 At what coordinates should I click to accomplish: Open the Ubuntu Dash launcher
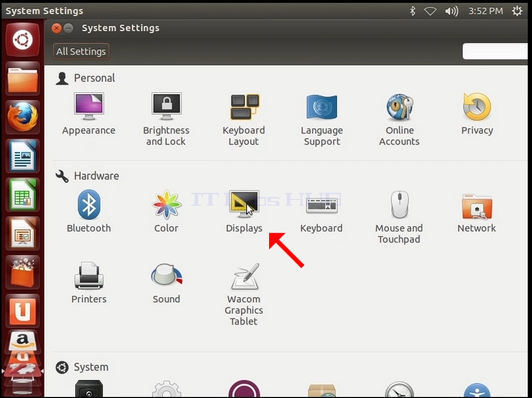pyautogui.click(x=22, y=40)
